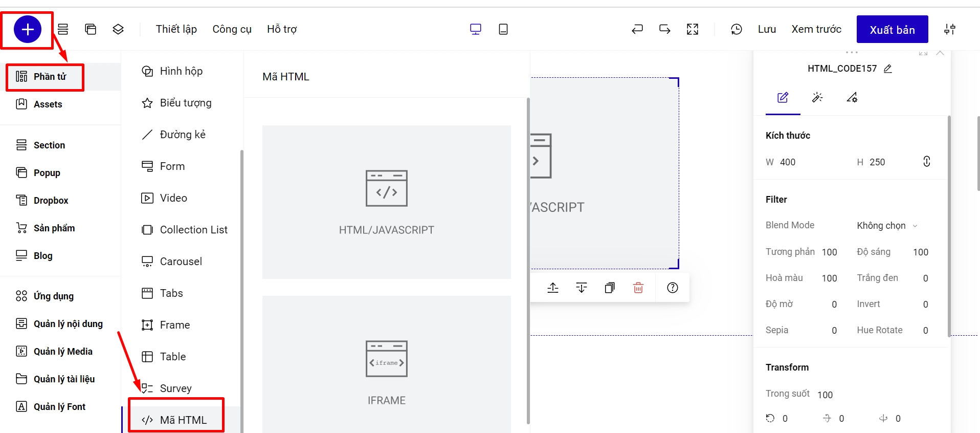This screenshot has width=980, height=433.
Task: Switch to desktop view icon
Action: (475, 29)
